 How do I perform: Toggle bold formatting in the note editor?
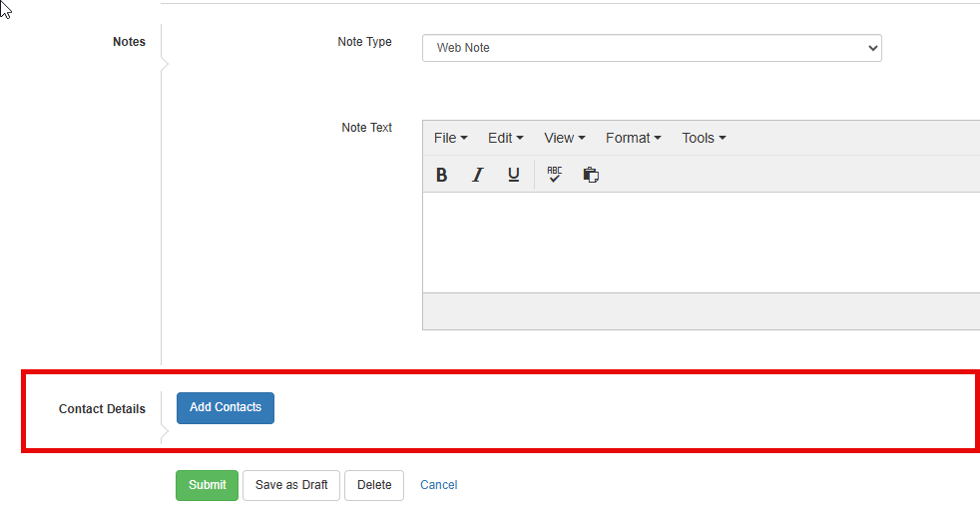click(x=442, y=175)
